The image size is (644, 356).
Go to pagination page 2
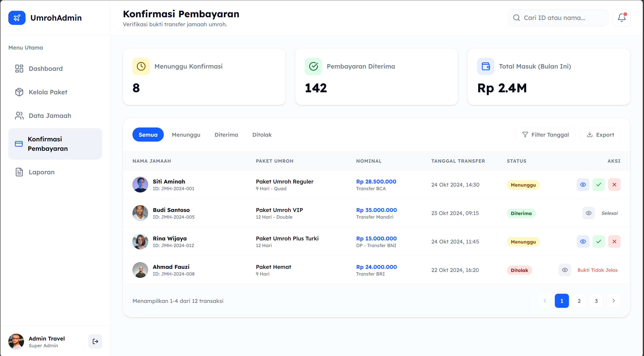tap(579, 301)
